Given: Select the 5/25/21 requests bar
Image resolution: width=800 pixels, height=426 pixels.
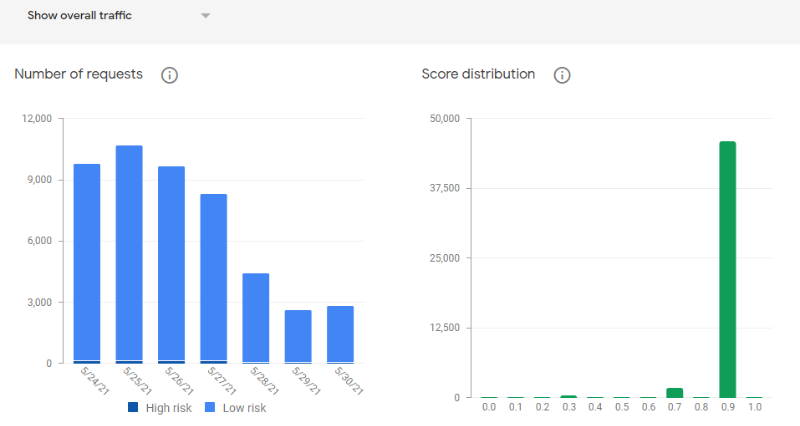Looking at the screenshot, I should click(x=129, y=253).
